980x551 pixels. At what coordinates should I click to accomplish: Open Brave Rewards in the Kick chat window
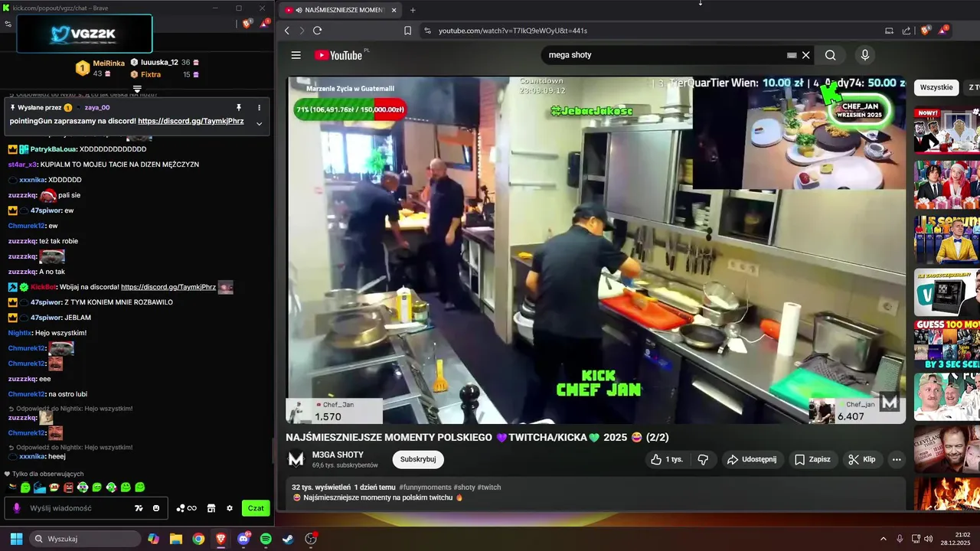(264, 24)
